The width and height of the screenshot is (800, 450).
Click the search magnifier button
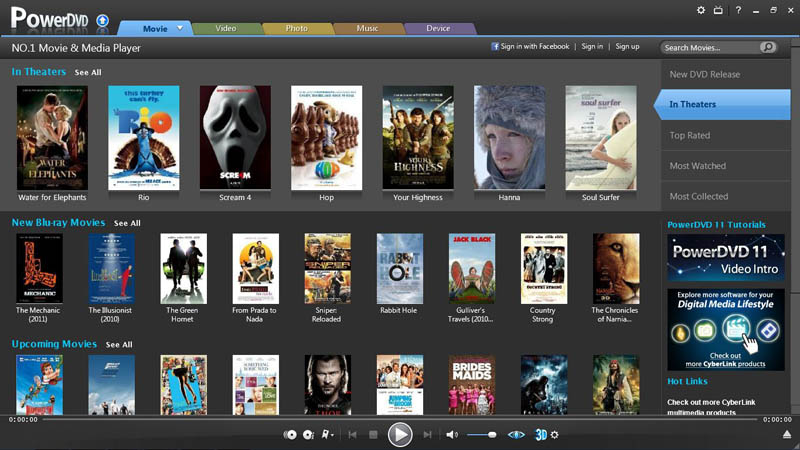click(768, 47)
